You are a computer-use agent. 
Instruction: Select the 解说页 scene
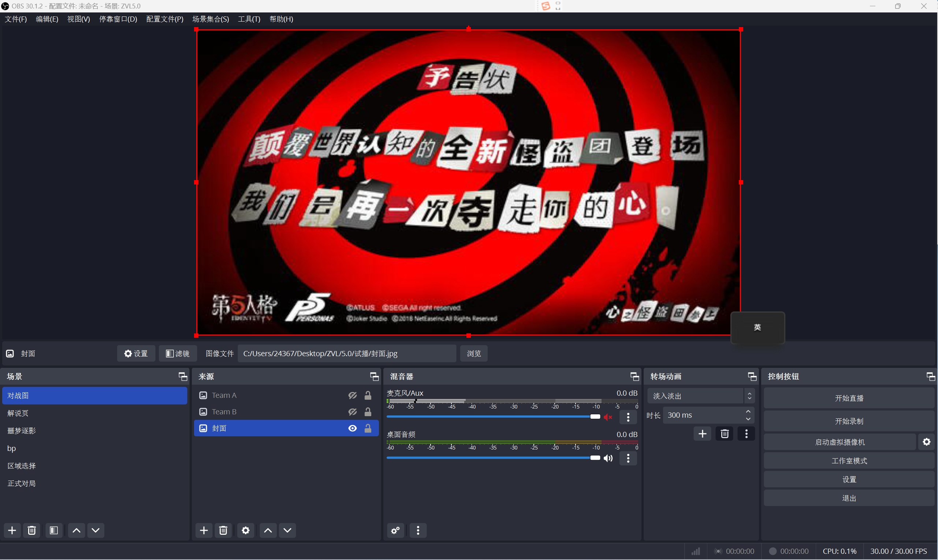tap(94, 413)
